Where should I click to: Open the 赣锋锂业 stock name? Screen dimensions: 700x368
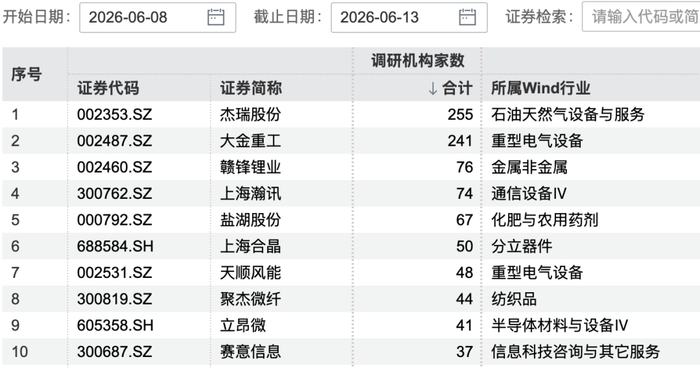point(250,167)
